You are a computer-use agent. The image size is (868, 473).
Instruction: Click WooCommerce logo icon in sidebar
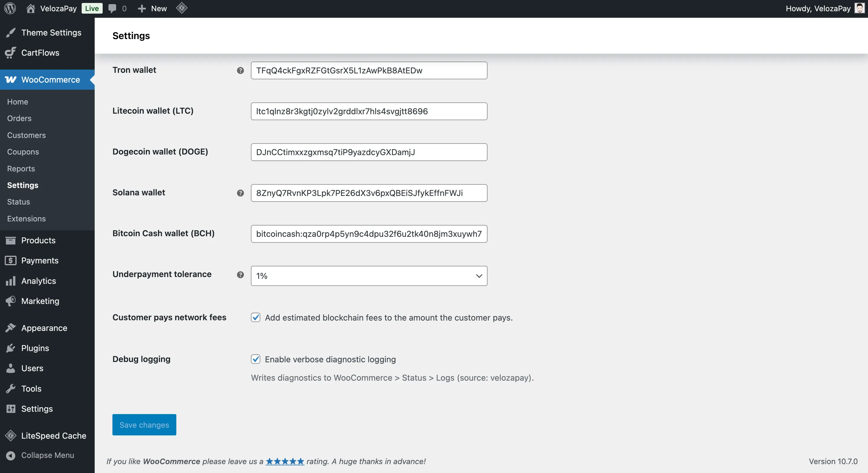[10, 80]
